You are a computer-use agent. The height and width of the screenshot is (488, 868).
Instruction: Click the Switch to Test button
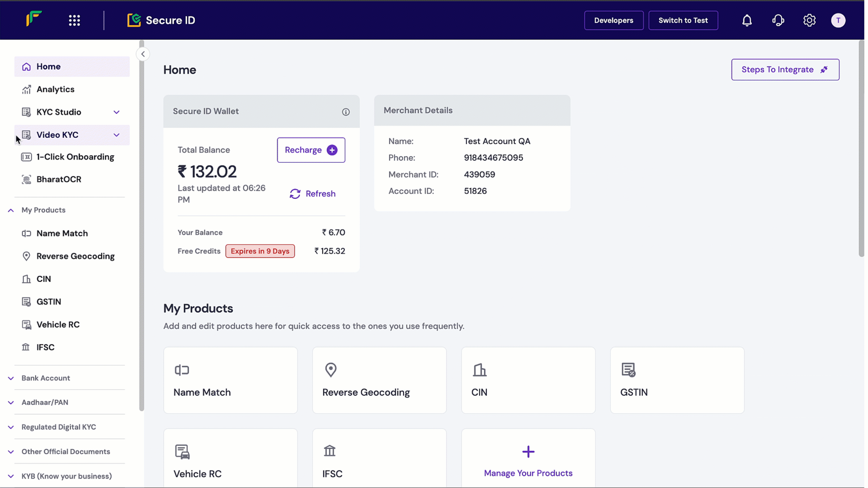[683, 20]
